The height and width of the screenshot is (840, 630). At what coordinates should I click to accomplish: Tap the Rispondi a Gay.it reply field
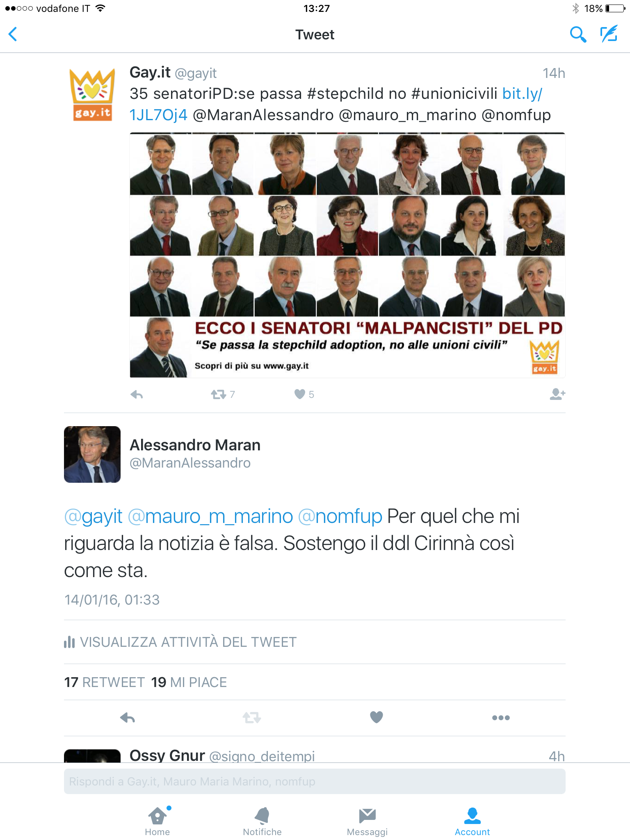point(315,781)
